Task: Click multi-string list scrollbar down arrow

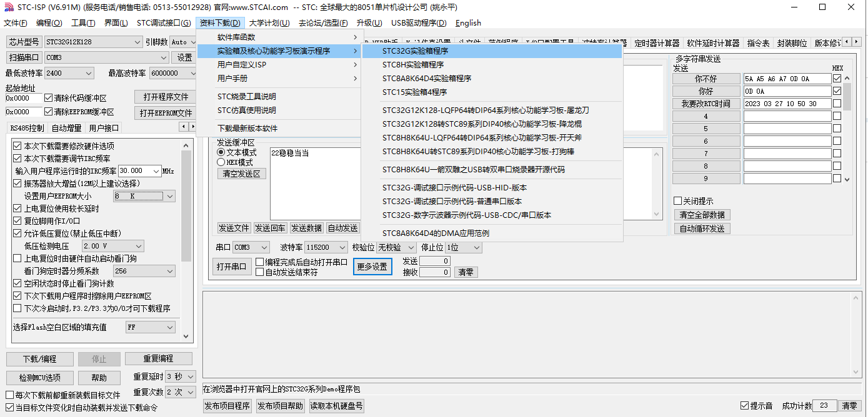Action: [847, 179]
